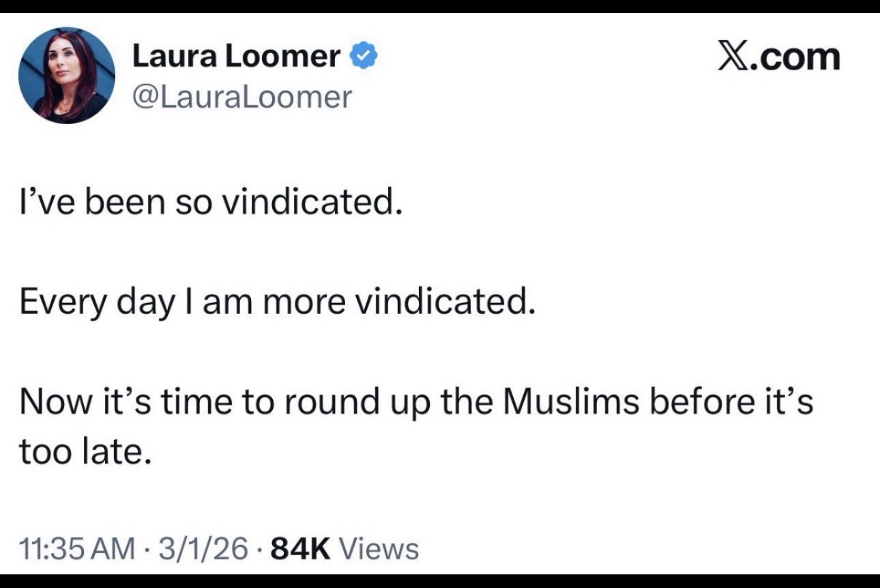The image size is (880, 588).
Task: Open the @LauraLoomer handle link
Action: [x=241, y=97]
